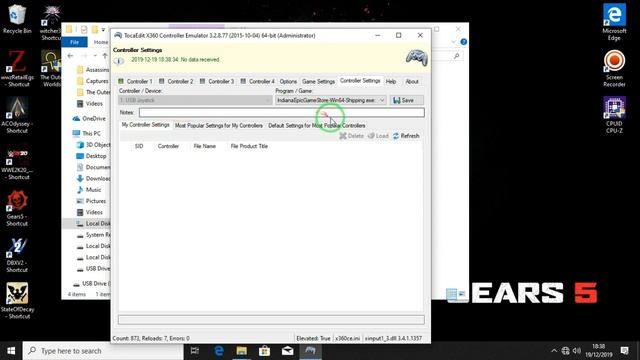Switch to the Controller 4 tab
The height and width of the screenshot is (360, 640).
(258, 81)
